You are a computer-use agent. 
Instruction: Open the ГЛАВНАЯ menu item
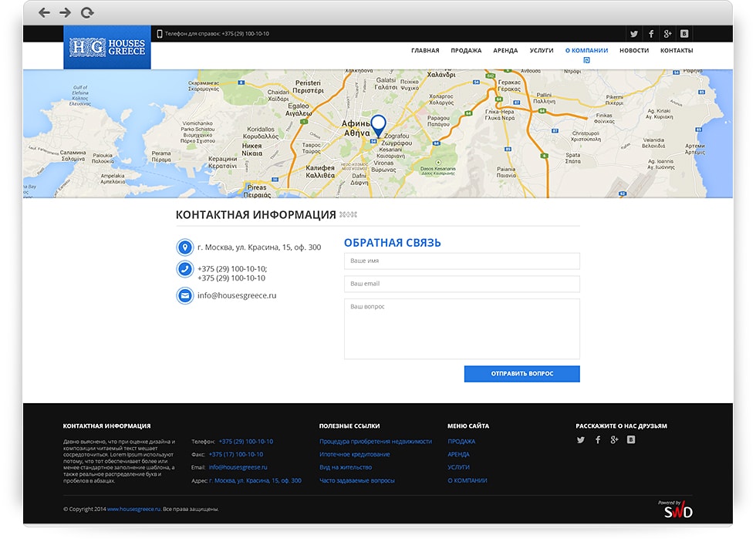(425, 51)
